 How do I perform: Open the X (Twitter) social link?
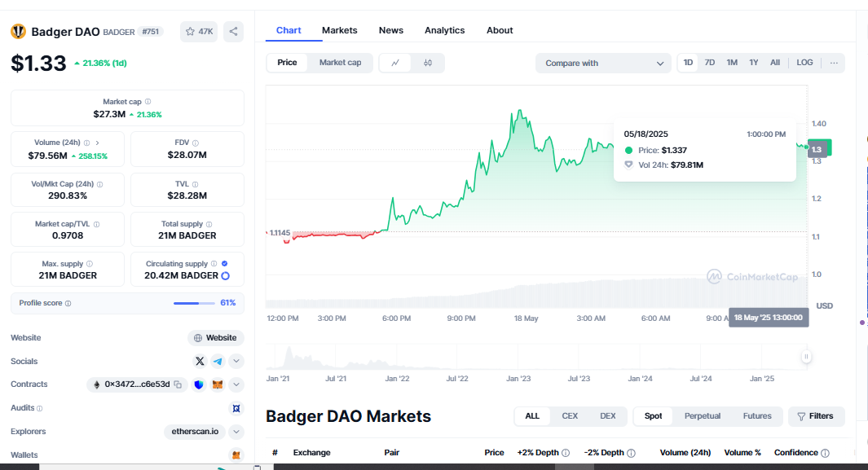pos(200,361)
